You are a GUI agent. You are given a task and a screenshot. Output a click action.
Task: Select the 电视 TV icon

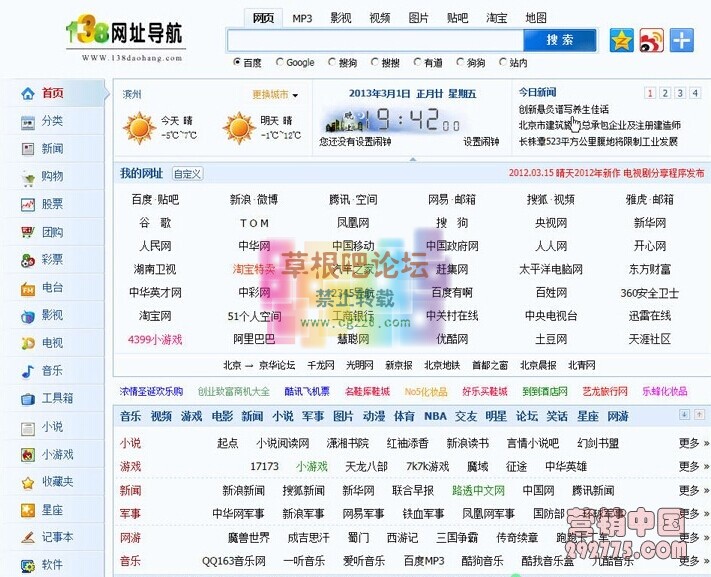(x=28, y=343)
